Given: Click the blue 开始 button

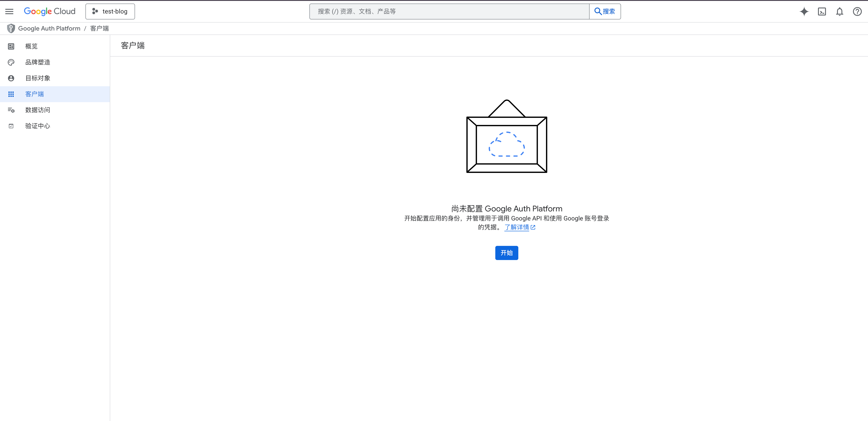Looking at the screenshot, I should coord(506,253).
